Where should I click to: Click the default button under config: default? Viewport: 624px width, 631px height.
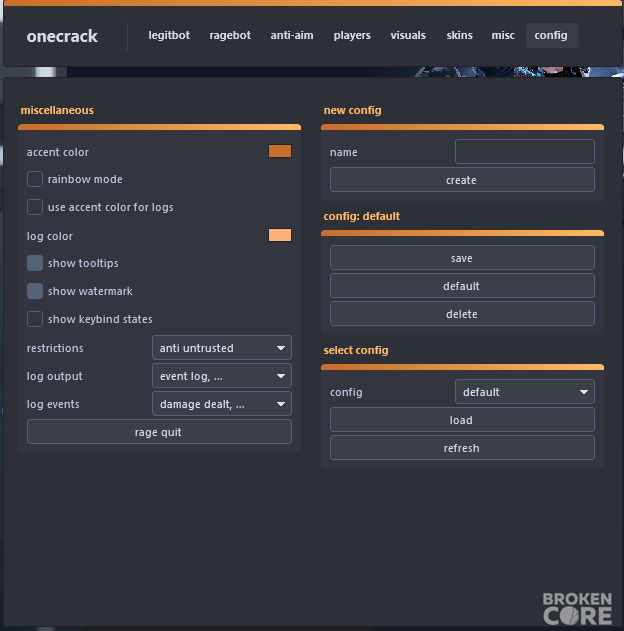coord(462,286)
